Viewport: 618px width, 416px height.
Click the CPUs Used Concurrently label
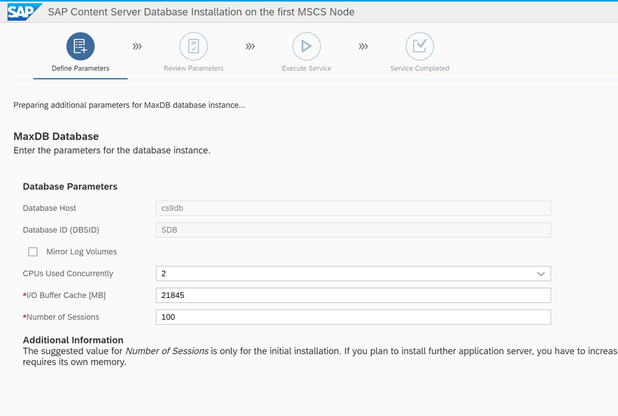[68, 274]
